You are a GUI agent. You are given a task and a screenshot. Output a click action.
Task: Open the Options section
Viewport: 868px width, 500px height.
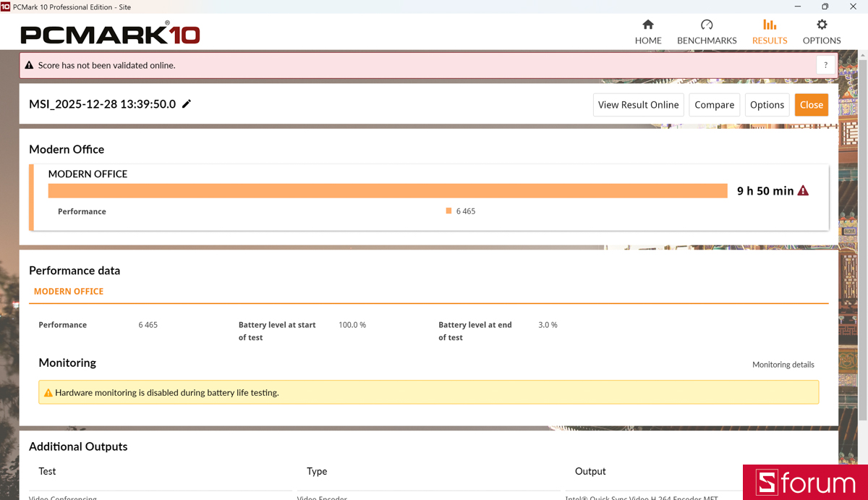click(x=822, y=32)
